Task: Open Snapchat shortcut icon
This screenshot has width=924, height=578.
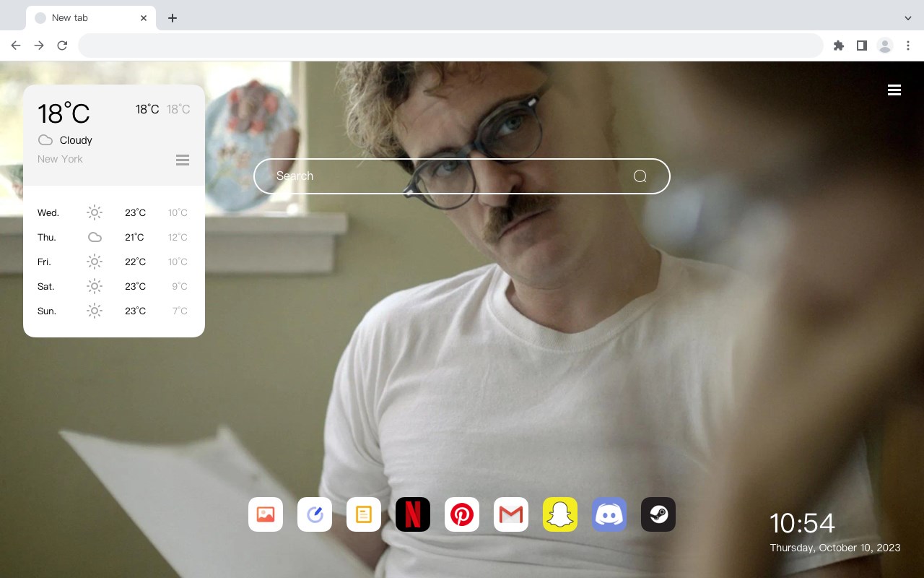Action: pos(560,514)
